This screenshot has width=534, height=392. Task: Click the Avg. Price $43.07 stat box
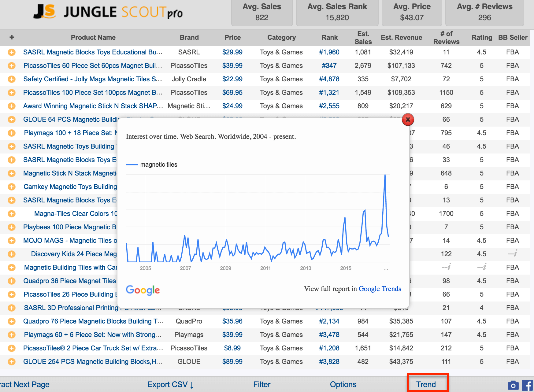coord(412,12)
